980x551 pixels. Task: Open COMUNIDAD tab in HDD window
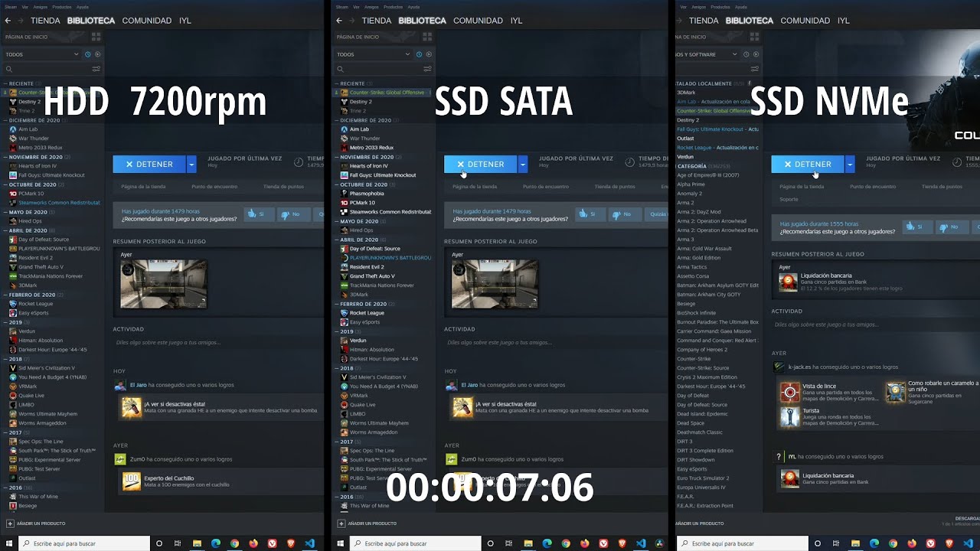click(x=146, y=21)
